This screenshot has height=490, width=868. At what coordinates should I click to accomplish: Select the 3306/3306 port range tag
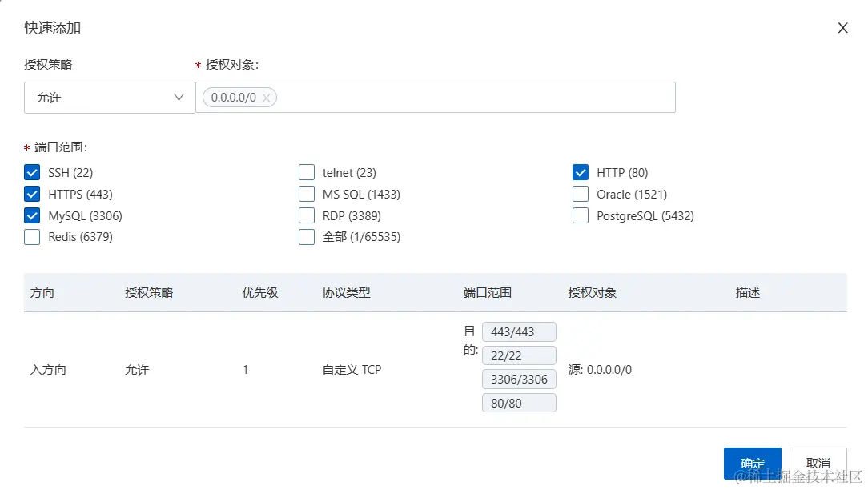pos(518,380)
